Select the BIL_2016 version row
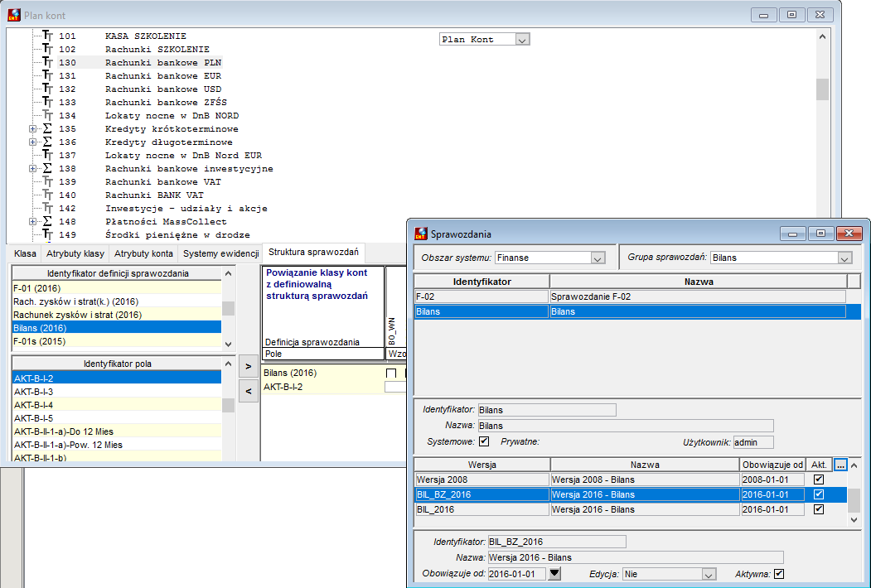This screenshot has width=871, height=588. pyautogui.click(x=631, y=509)
